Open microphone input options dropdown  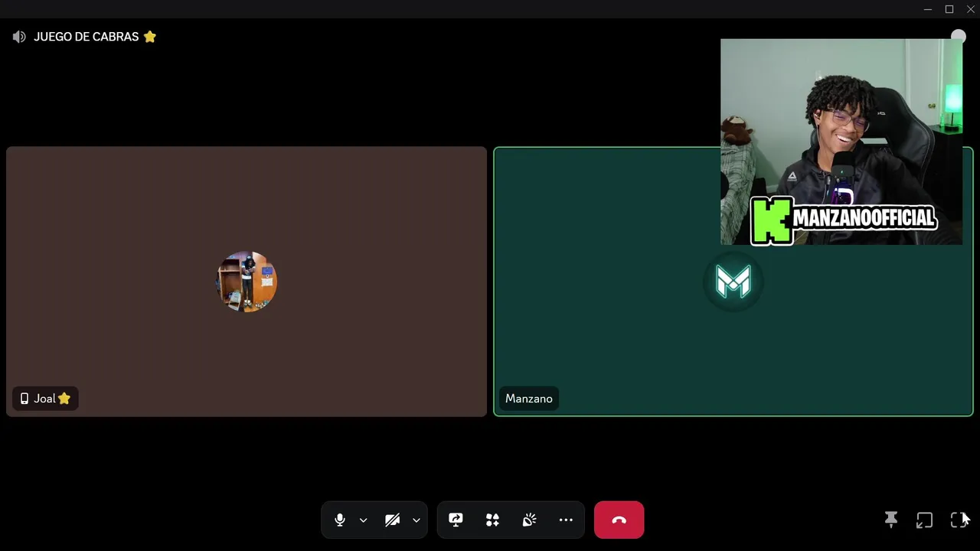click(364, 520)
